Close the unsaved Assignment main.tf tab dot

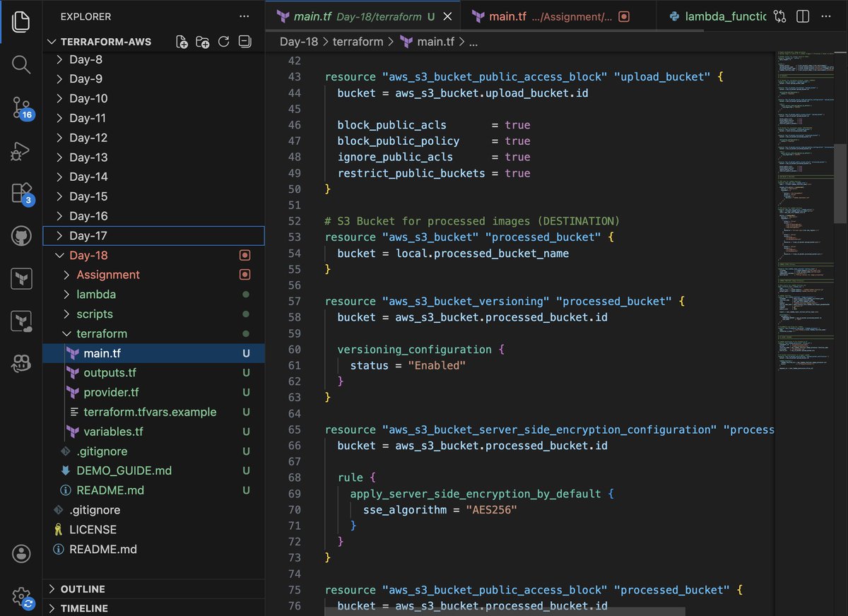tap(623, 16)
